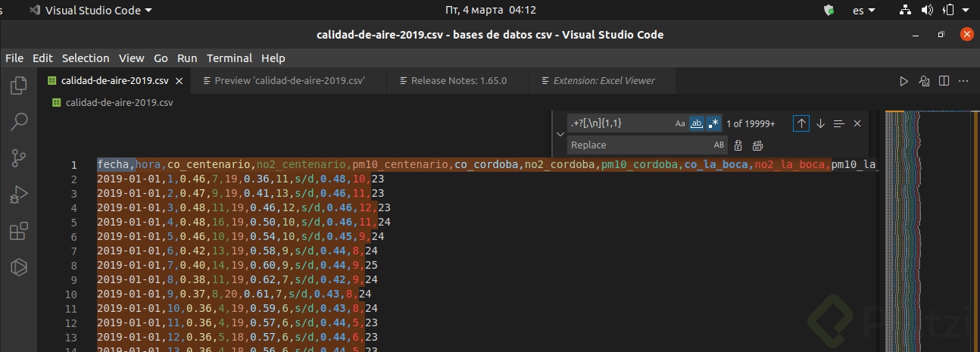Switch to Preview 'calidad-de-aire-2019.csv' tab
This screenshot has height=352, width=980.
coord(289,81)
